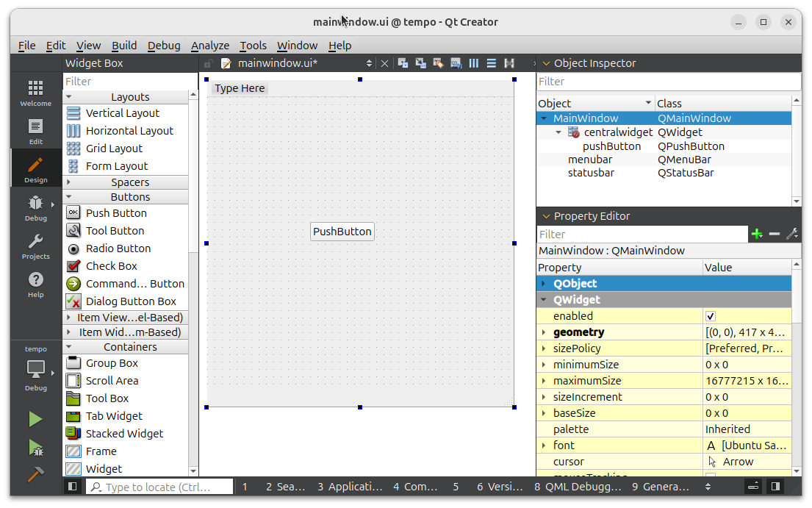Open the File menu

click(27, 46)
